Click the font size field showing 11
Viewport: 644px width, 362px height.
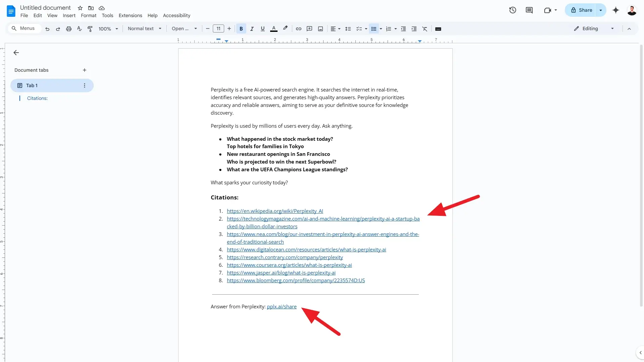[218, 29]
